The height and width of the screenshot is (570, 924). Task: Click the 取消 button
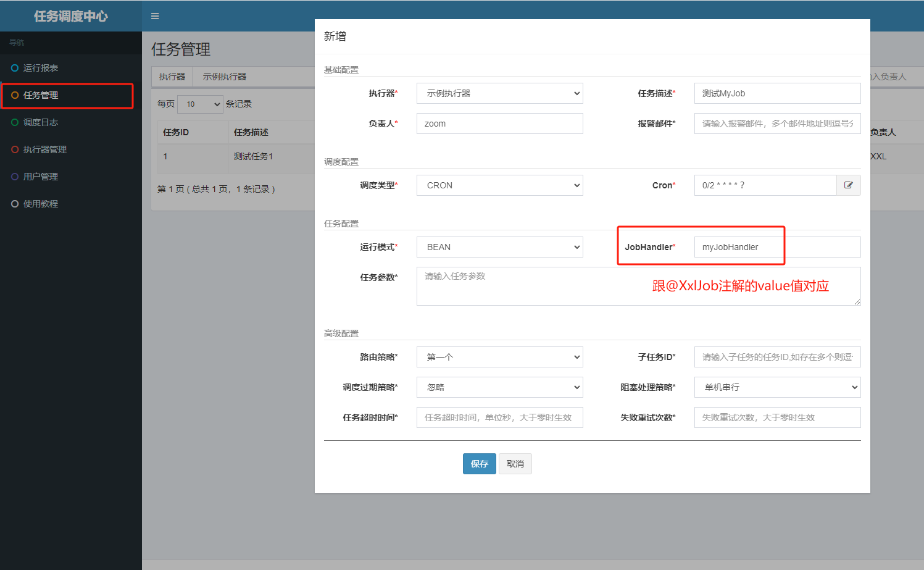pyautogui.click(x=515, y=464)
